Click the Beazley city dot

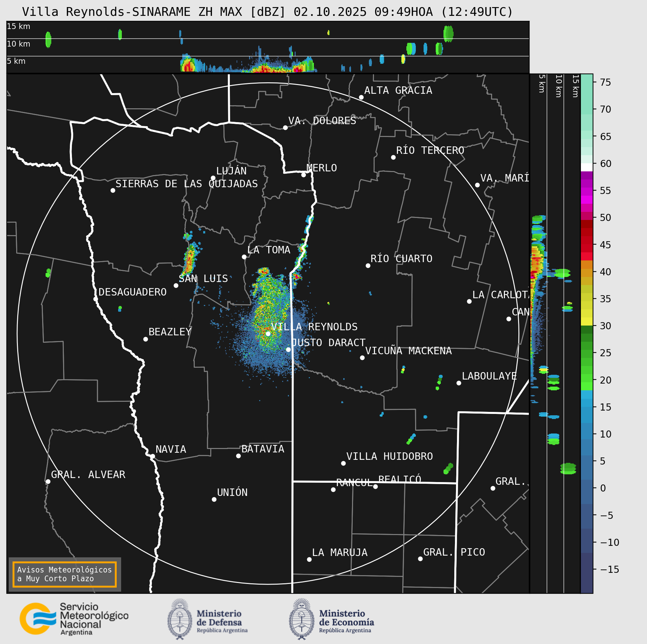(145, 339)
